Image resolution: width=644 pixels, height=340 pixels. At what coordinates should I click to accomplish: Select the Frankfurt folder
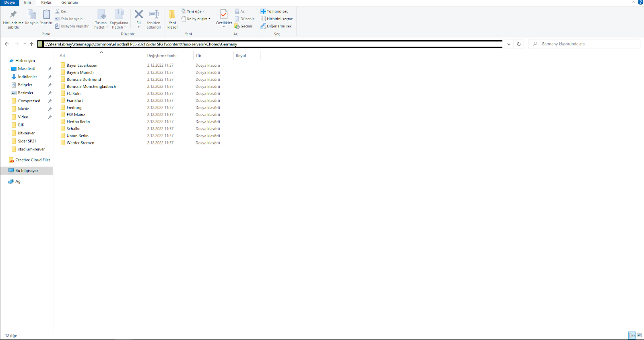point(75,101)
